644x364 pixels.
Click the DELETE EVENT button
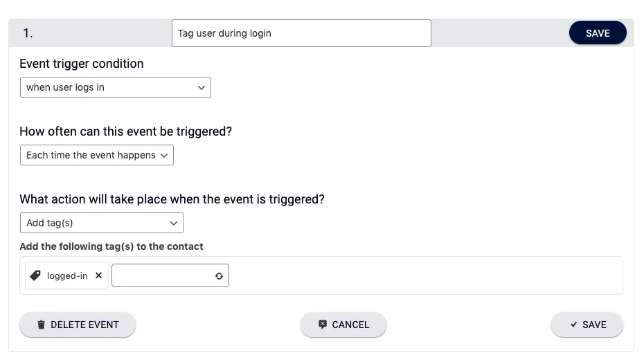coord(78,325)
